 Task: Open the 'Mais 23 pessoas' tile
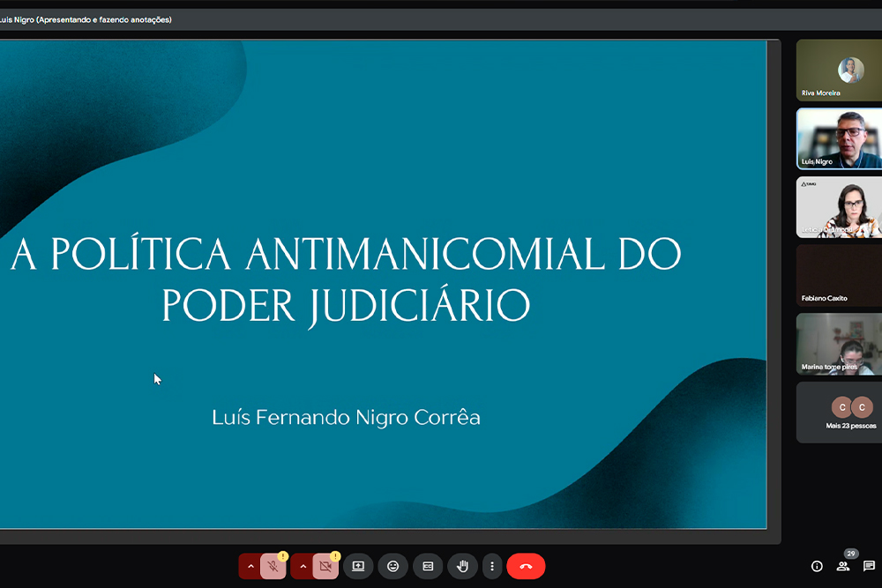pos(839,412)
